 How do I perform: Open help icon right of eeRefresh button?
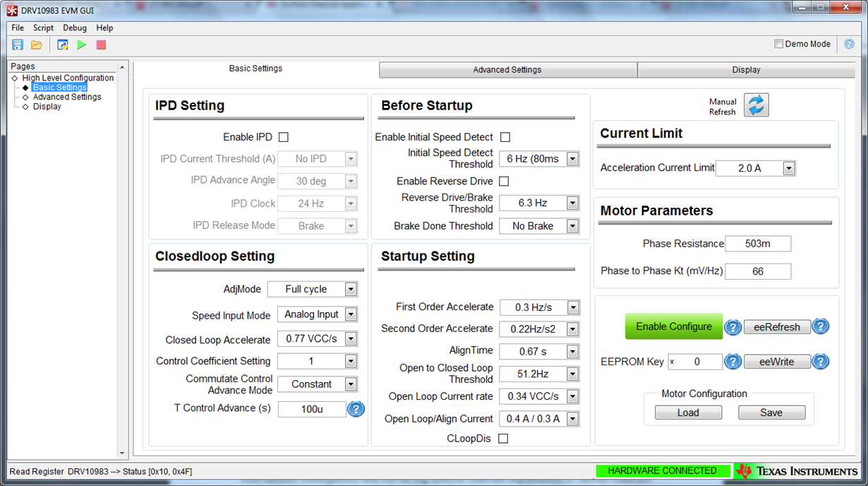[x=820, y=326]
